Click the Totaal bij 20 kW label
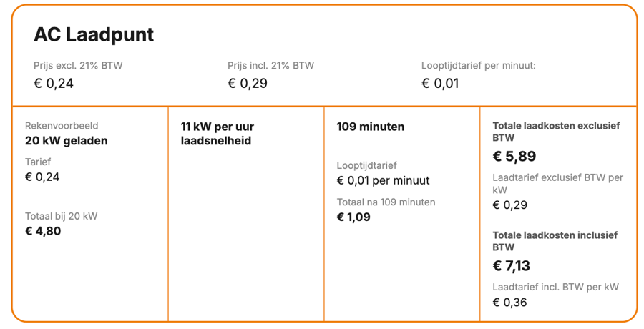 [x=61, y=216]
